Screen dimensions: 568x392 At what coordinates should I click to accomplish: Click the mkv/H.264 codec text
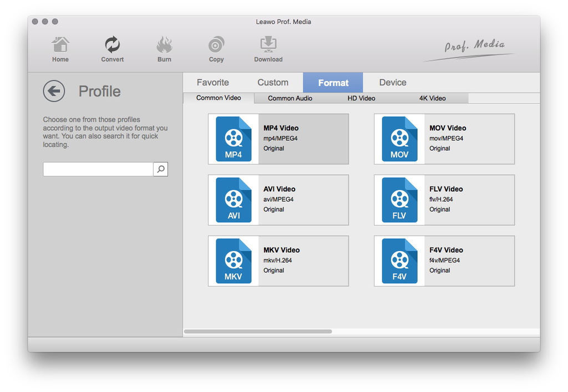[x=277, y=260]
